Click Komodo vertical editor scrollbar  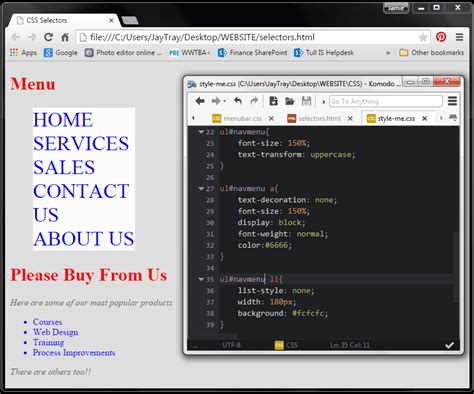(456, 267)
